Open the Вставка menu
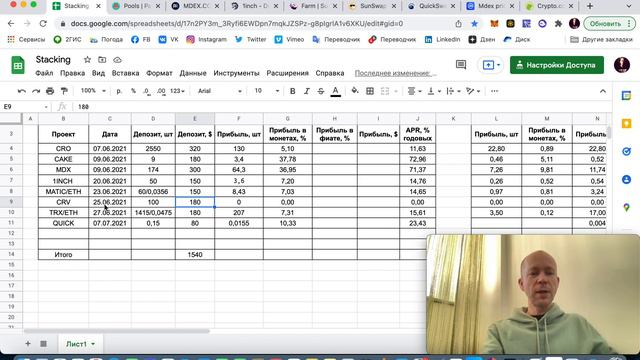Screen dimensions: 640x360 point(125,73)
